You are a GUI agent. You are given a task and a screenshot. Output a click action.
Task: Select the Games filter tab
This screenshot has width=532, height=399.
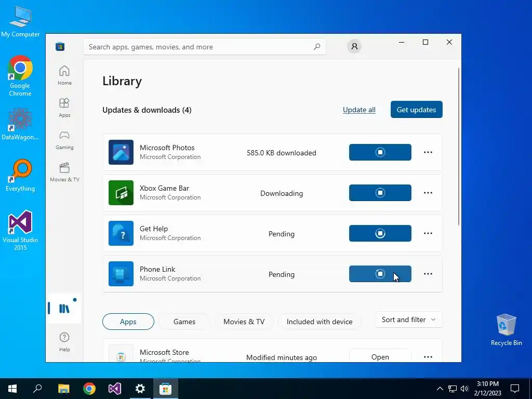[x=184, y=322]
